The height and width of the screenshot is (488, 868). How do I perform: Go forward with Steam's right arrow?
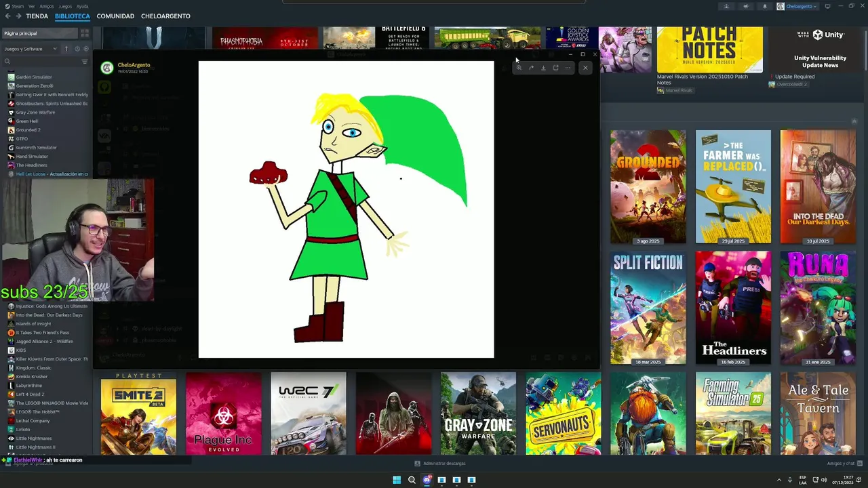pyautogui.click(x=18, y=16)
